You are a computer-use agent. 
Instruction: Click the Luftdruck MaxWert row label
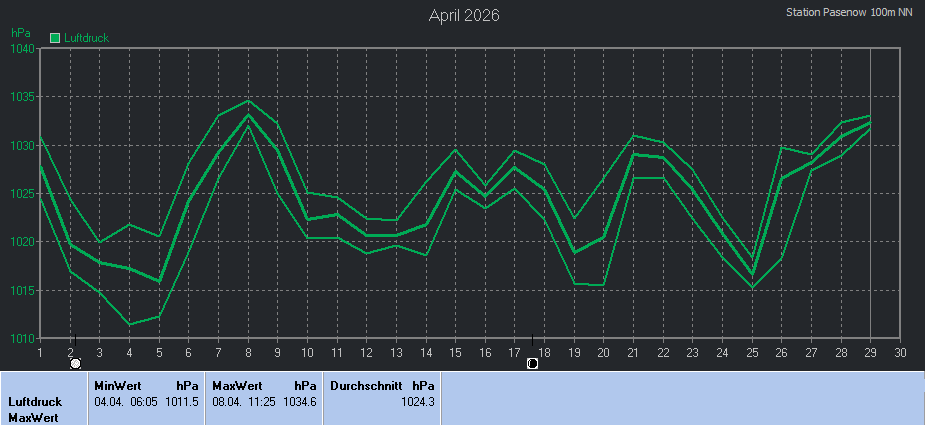[34, 409]
